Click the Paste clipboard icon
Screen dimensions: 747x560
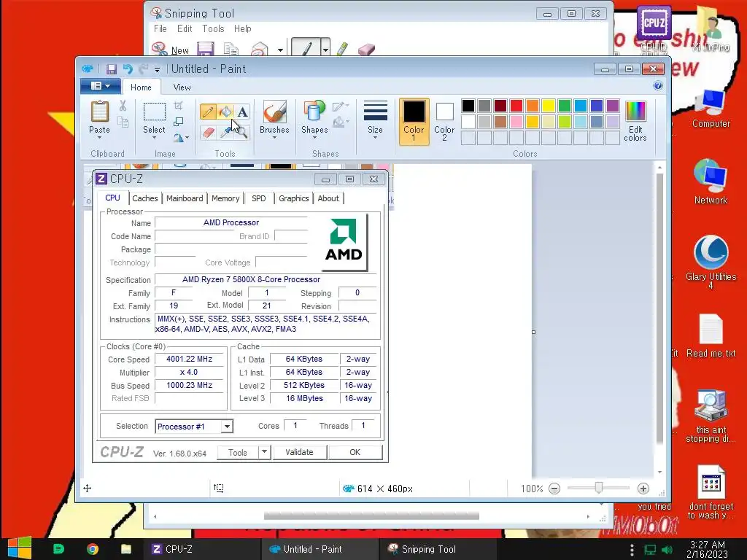[x=99, y=112]
